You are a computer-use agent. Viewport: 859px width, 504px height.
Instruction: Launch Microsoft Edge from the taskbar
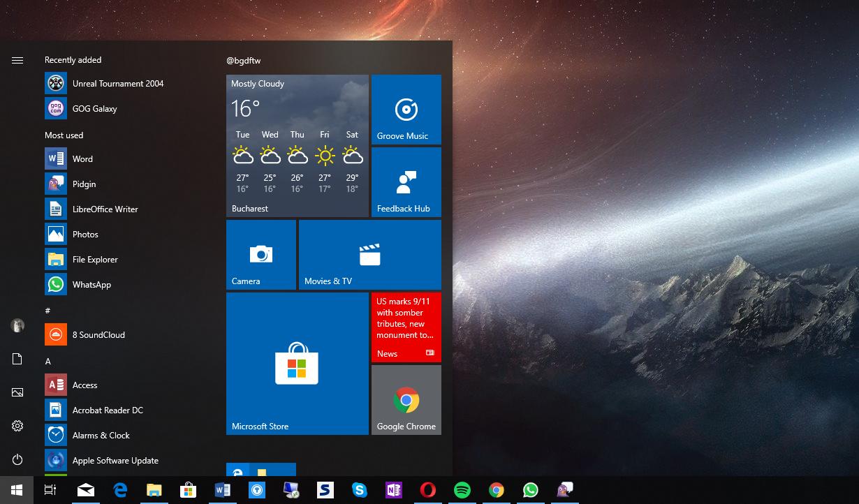click(x=120, y=490)
